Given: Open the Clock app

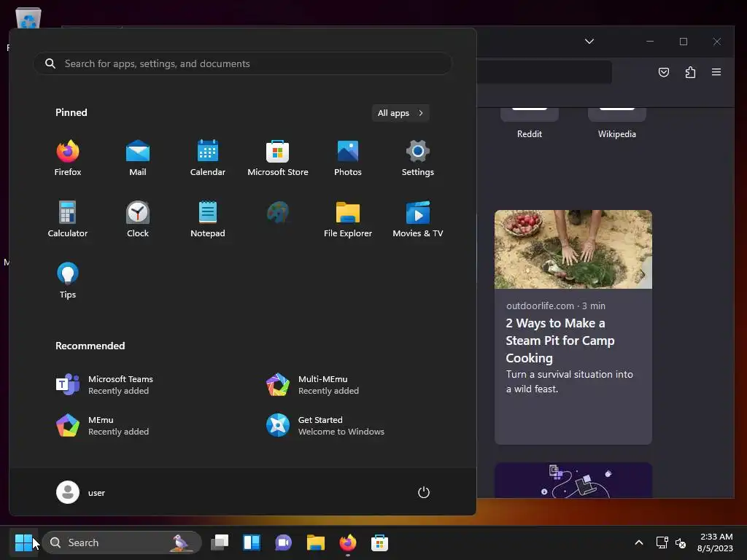Looking at the screenshot, I should tap(138, 219).
